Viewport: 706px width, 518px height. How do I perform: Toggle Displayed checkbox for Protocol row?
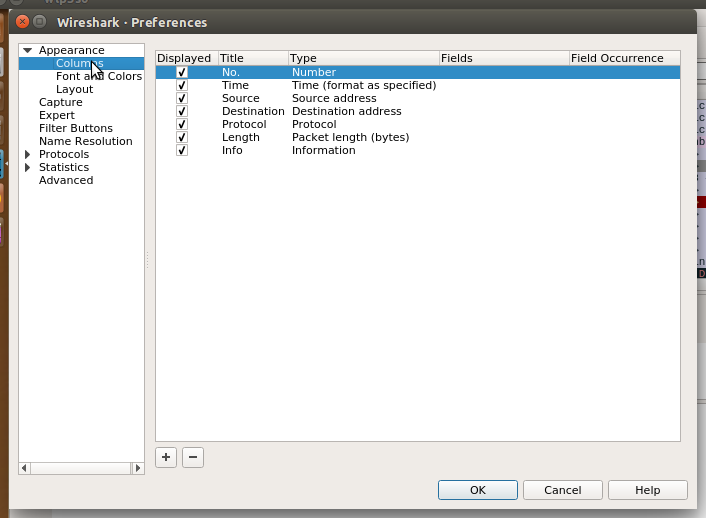(182, 124)
